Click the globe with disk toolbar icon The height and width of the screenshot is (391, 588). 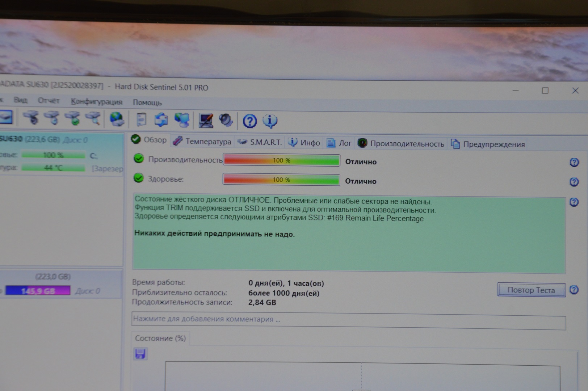[x=117, y=119]
